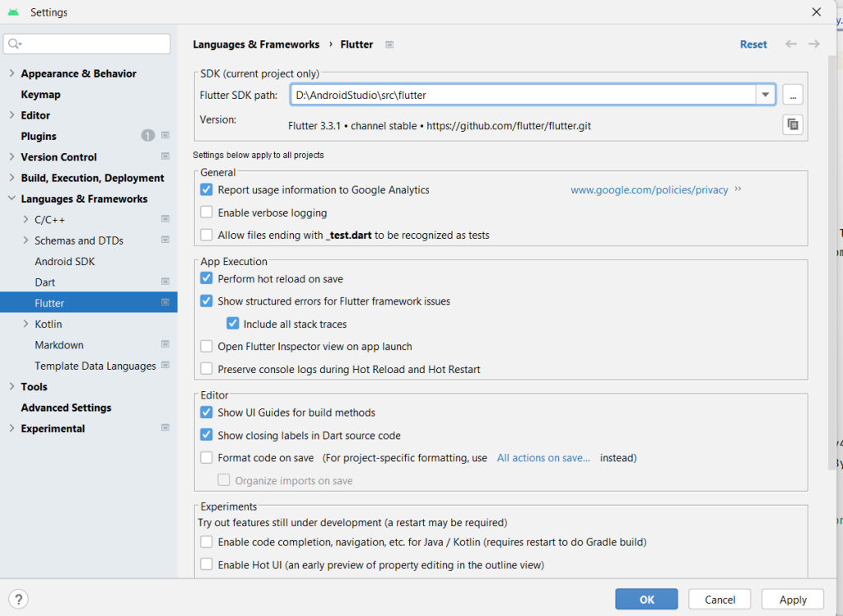
Task: Enable verbose logging checkbox
Action: (x=207, y=212)
